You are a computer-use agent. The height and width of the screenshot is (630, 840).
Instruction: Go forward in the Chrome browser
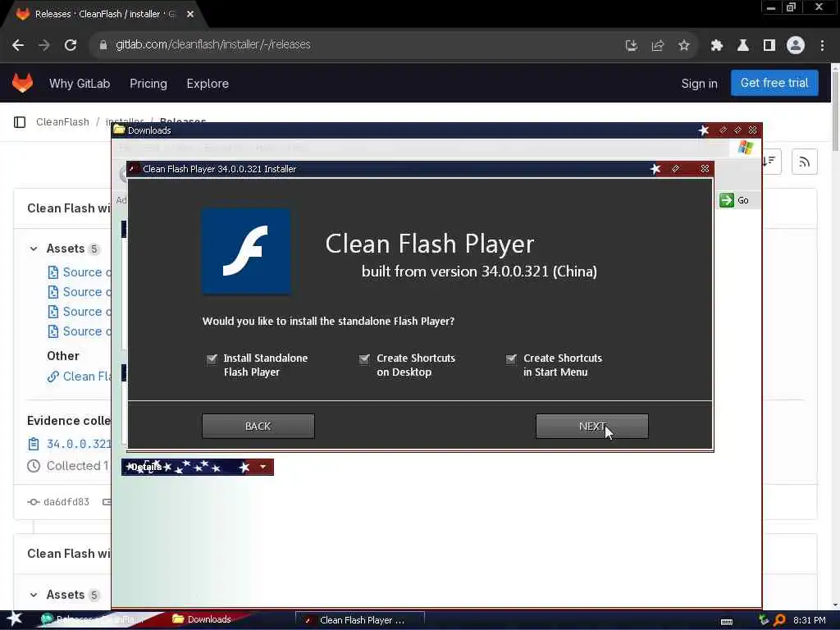44,45
